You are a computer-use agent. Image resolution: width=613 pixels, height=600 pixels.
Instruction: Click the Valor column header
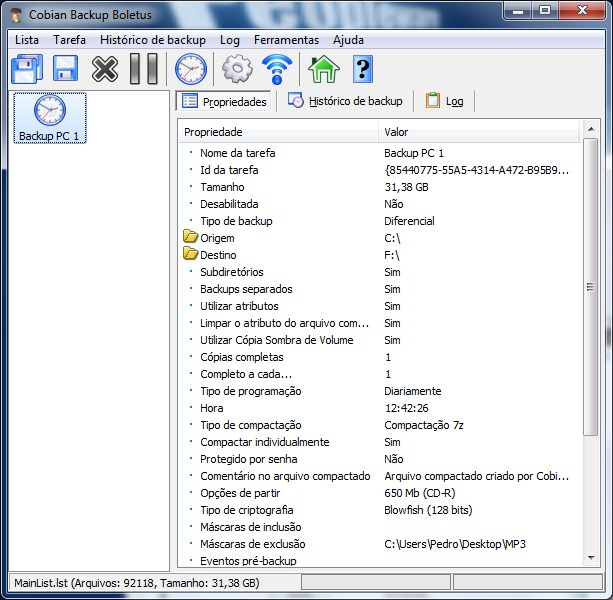[x=479, y=132]
